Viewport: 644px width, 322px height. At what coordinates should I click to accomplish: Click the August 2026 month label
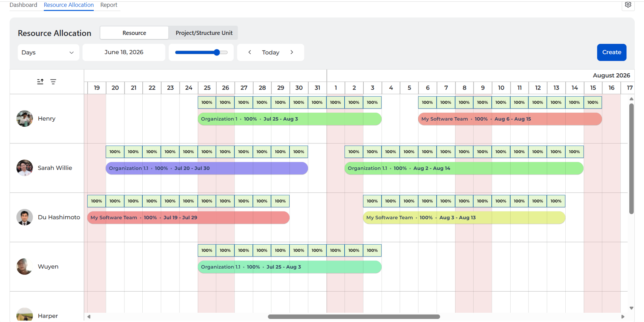pyautogui.click(x=611, y=75)
